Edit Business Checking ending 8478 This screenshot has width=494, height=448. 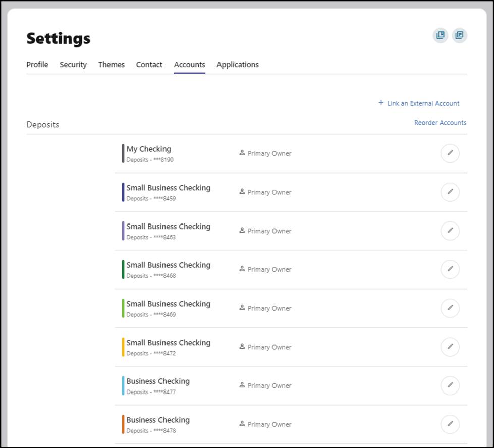[450, 424]
